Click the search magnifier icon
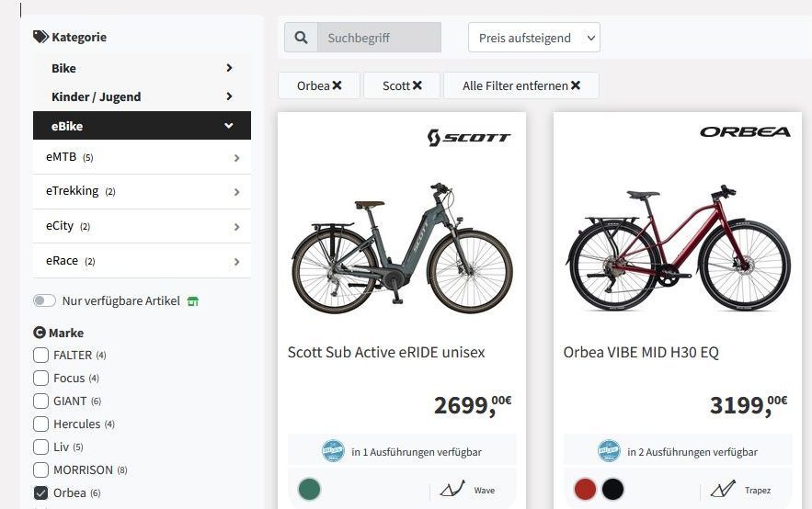The width and height of the screenshot is (812, 509). 301,38
